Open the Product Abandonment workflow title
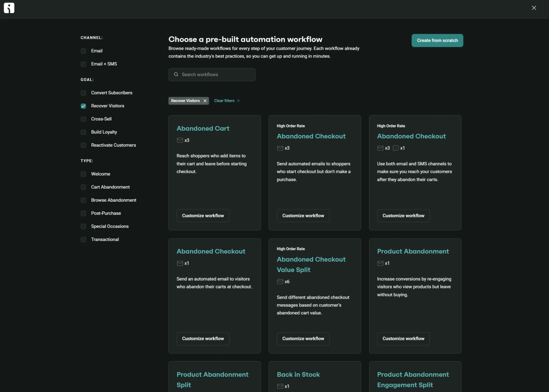 click(x=413, y=251)
